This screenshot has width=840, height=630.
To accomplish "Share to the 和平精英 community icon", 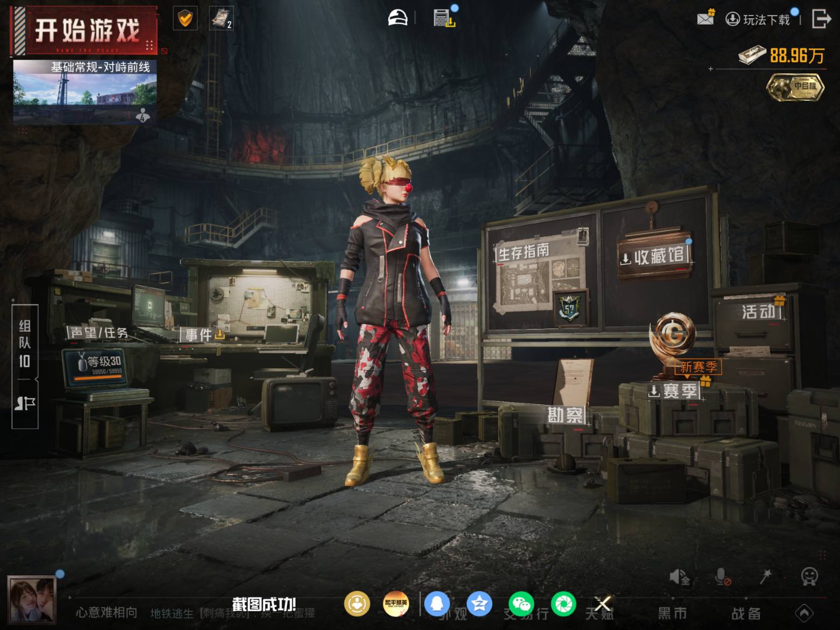I will [x=396, y=604].
